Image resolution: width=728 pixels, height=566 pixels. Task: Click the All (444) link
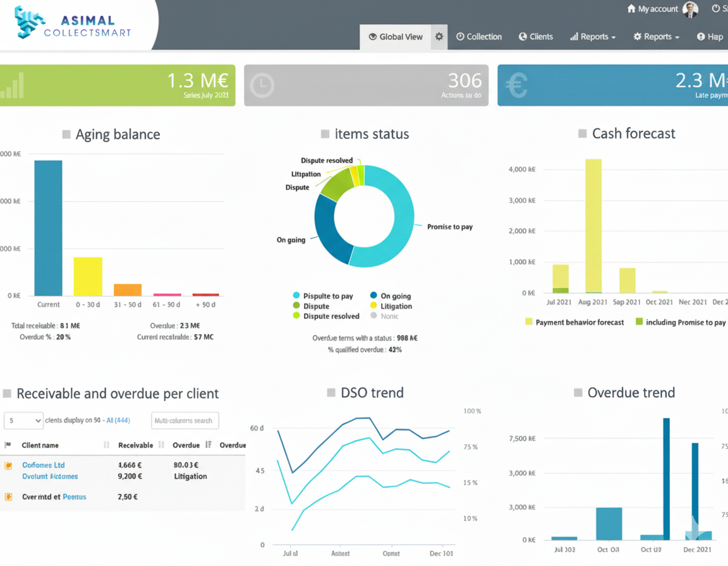pos(118,421)
